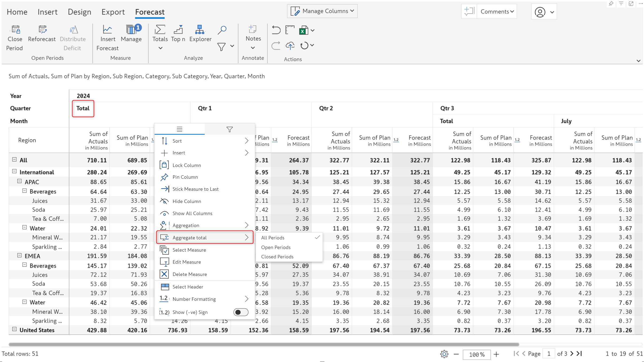
Task: Switch to the Export tab
Action: (x=113, y=12)
